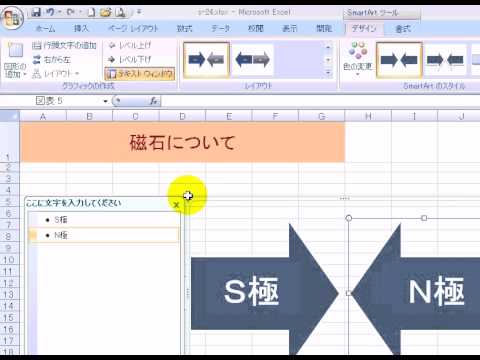
Task: Select column H header
Action: [x=368, y=116]
